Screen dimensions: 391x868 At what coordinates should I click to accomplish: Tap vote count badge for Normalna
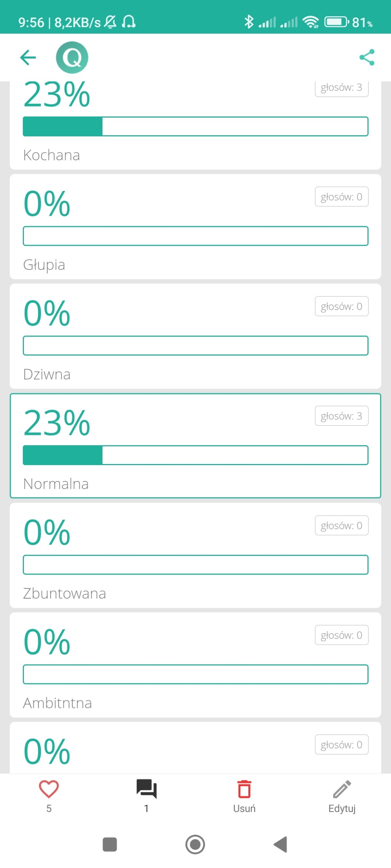342,416
